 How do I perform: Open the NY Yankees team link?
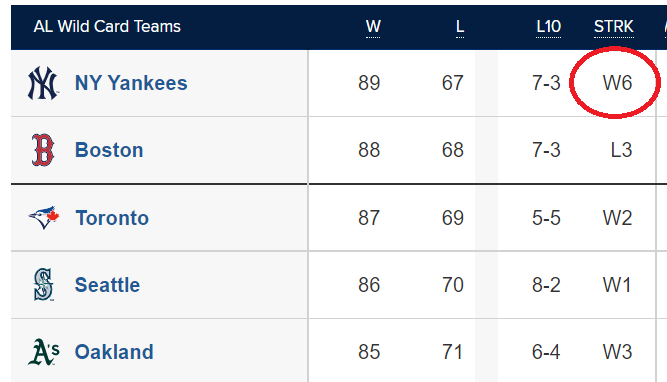(131, 83)
